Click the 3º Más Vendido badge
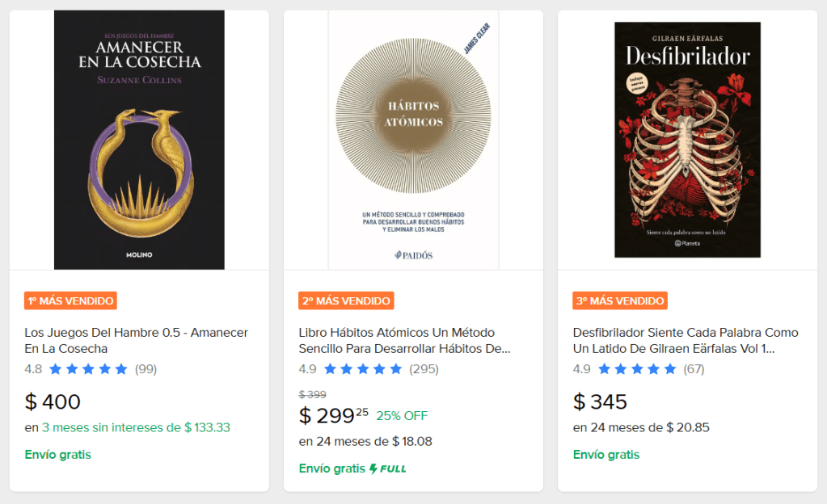This screenshot has height=504, width=827. coord(619,300)
